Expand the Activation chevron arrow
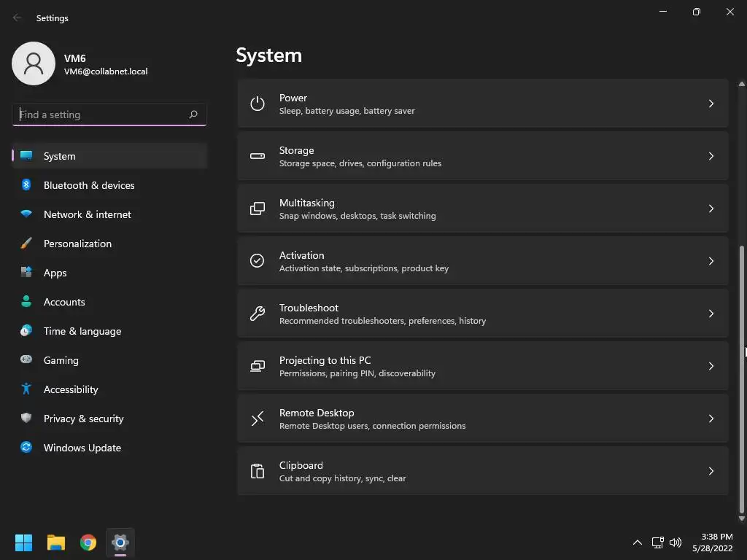747x560 pixels. point(711,261)
